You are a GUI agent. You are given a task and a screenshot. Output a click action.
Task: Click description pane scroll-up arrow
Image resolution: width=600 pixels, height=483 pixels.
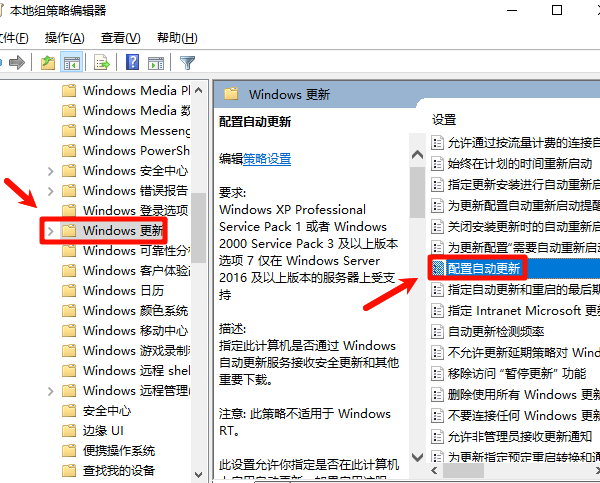417,155
